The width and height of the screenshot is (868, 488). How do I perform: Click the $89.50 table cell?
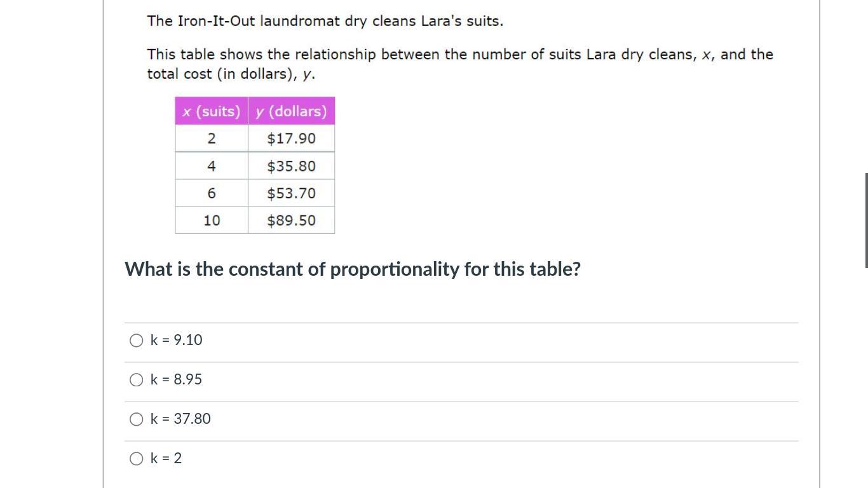291,220
